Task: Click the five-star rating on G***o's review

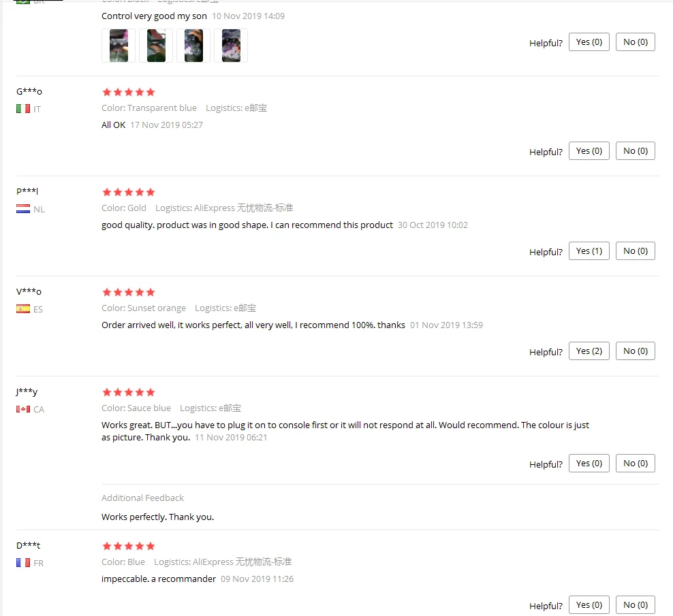Action: [128, 92]
